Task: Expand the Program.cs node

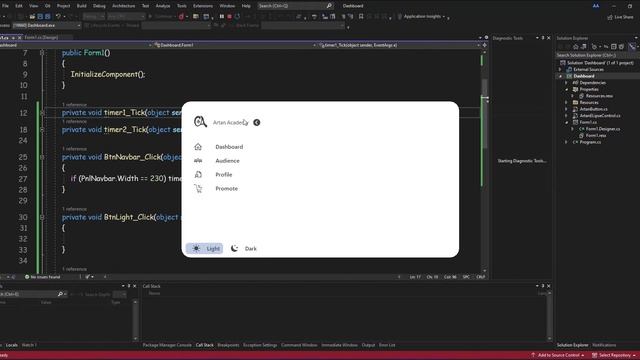Action: pos(566,142)
